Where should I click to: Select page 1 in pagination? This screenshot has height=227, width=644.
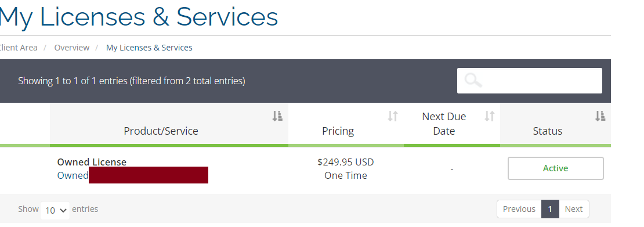click(x=550, y=209)
